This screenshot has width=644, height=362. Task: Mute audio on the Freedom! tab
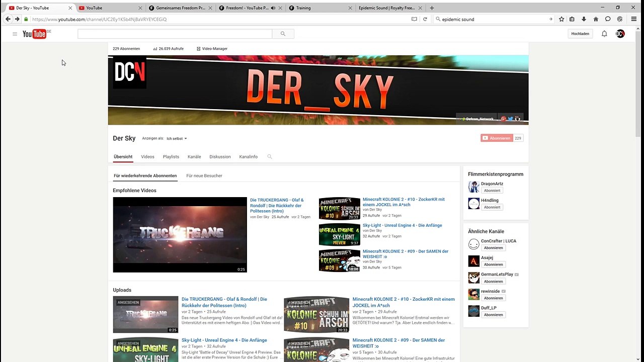point(273,8)
